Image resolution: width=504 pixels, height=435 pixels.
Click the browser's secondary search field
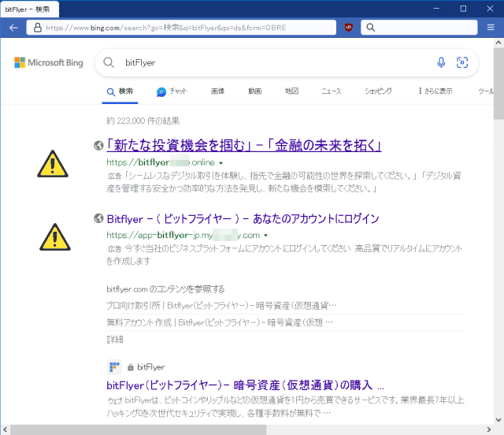[x=419, y=28]
